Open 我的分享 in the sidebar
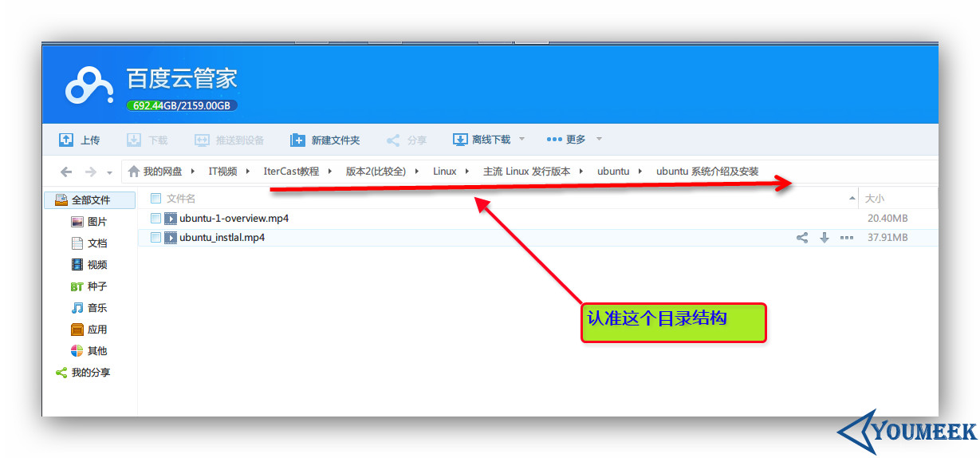Image resolution: width=980 pixels, height=458 pixels. pos(83,373)
